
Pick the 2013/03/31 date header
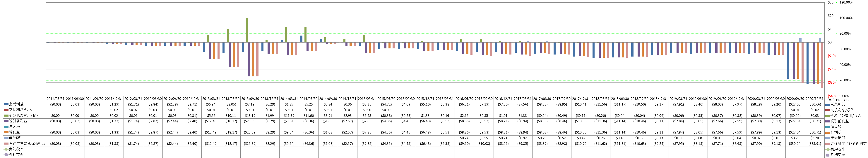point(211,99)
